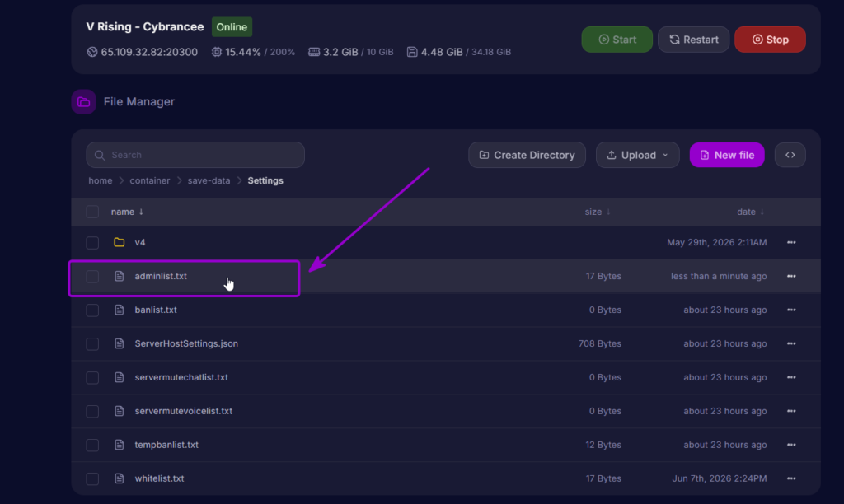Click the 708 Bytes size value

click(600, 343)
